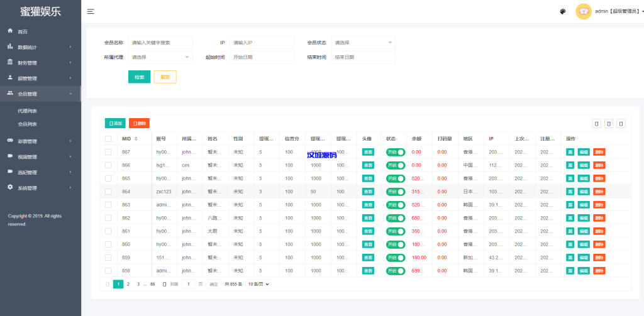Click the admin avatar image
The height and width of the screenshot is (316, 644).
(x=583, y=11)
